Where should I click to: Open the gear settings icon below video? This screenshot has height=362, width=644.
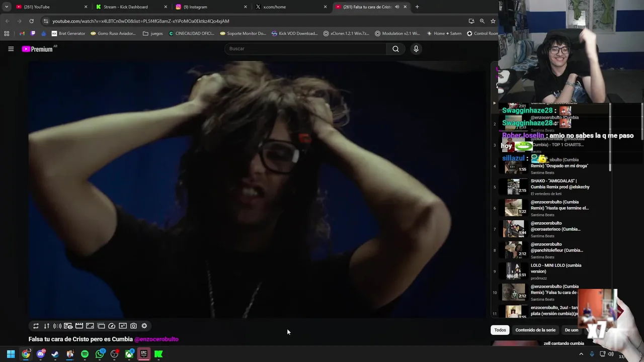click(x=144, y=326)
